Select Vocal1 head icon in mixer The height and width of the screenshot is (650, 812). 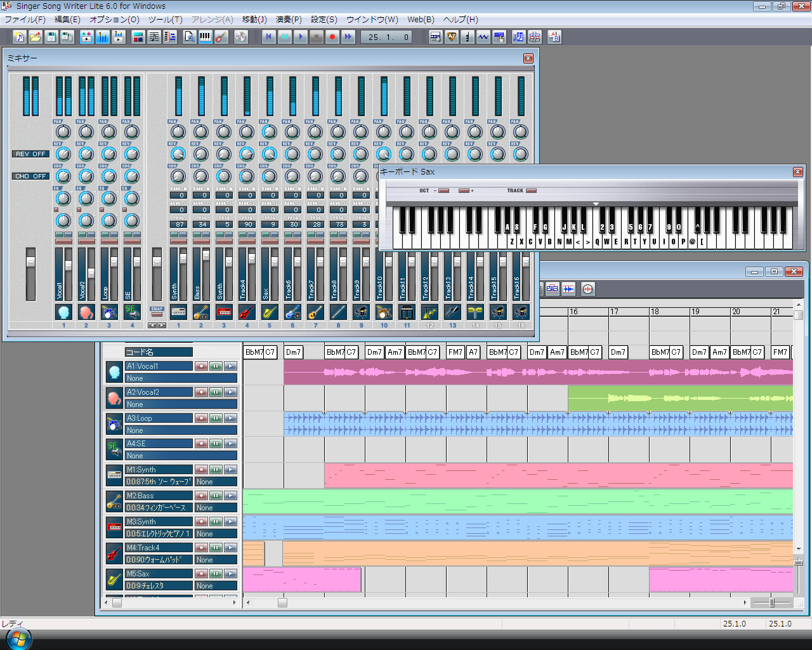pyautogui.click(x=63, y=312)
